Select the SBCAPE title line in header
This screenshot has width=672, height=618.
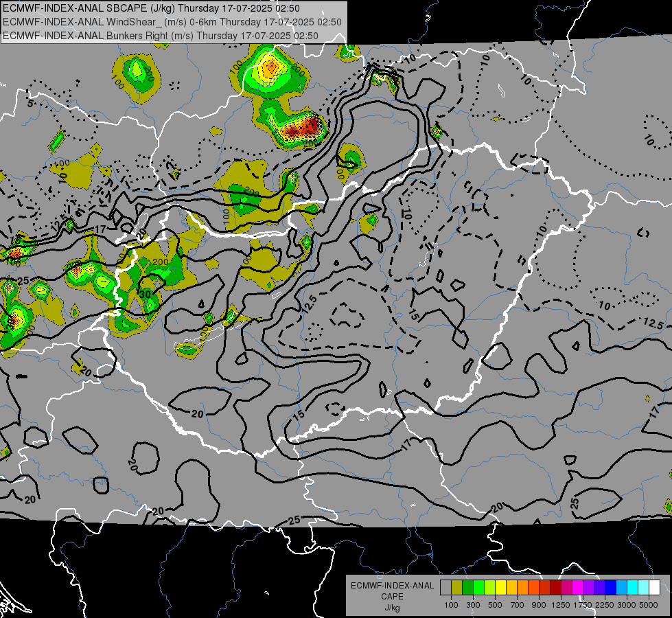tap(151, 8)
